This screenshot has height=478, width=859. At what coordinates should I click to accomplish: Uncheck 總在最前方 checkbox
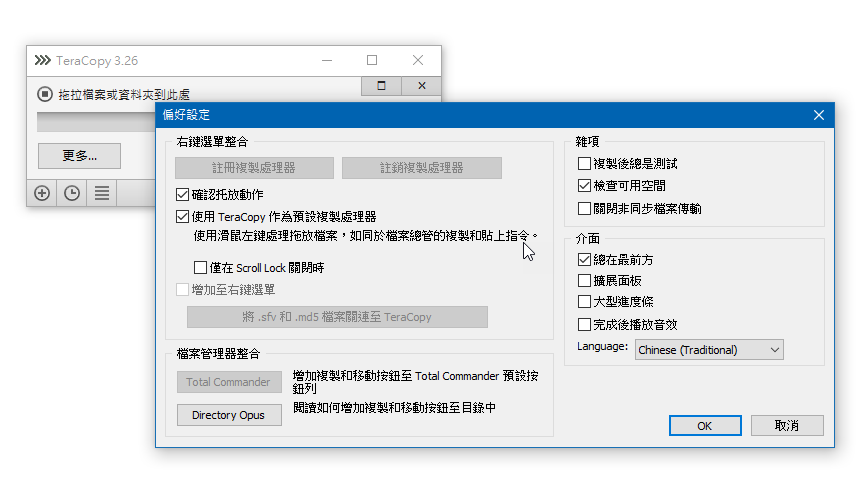pos(585,259)
